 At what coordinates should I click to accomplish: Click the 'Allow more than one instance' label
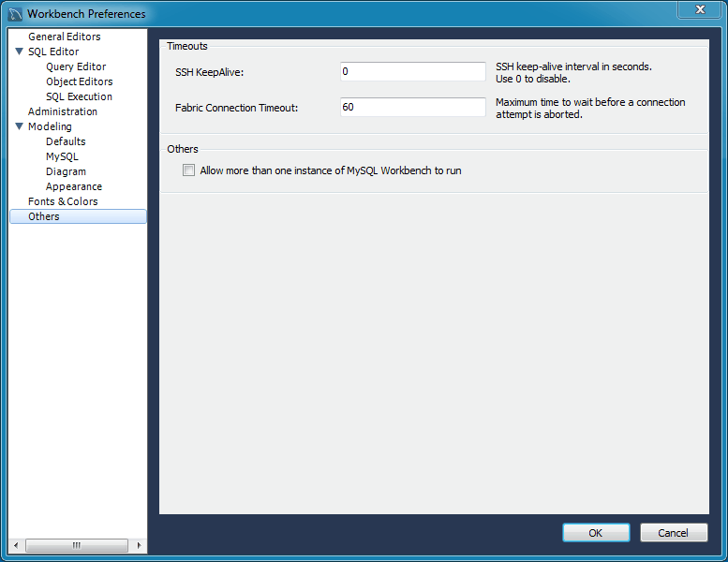[x=331, y=170]
